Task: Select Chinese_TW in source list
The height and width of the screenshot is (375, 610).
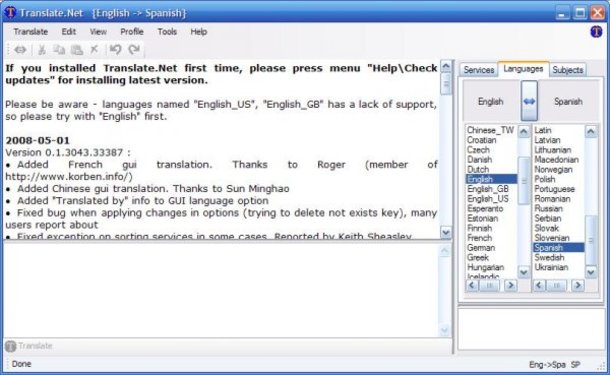Action: point(490,130)
